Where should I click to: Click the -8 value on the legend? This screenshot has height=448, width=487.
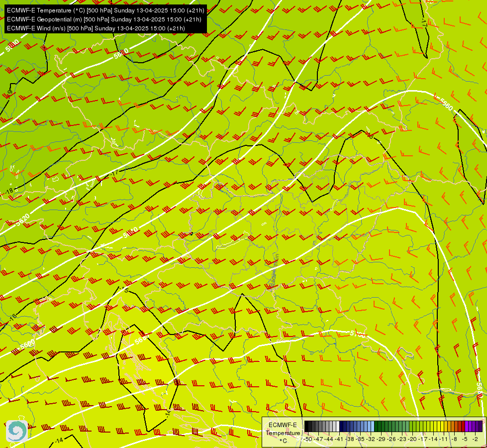[x=454, y=440]
